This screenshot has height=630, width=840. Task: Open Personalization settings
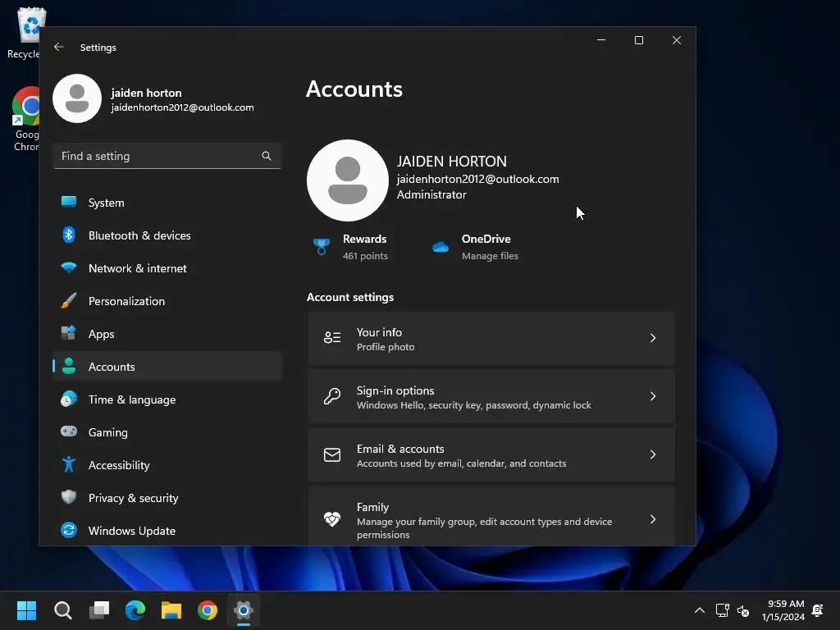pos(167,301)
